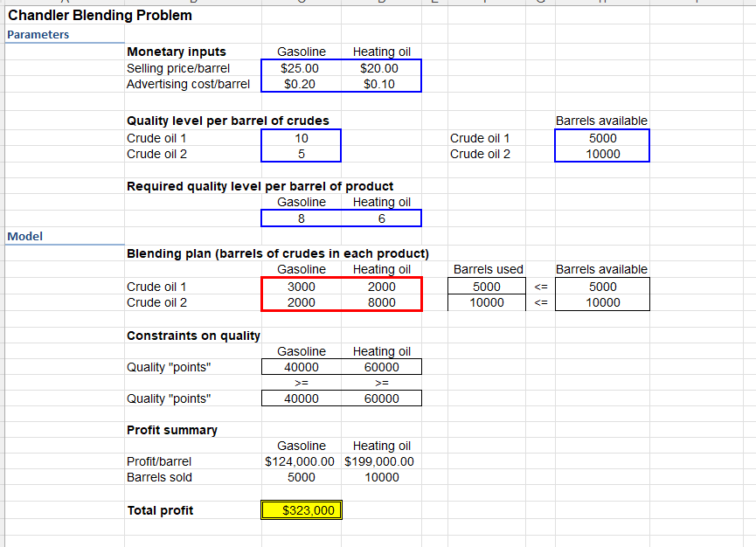The image size is (756, 547).
Task: Click Barrels available header in Parameters section
Action: tap(601, 121)
